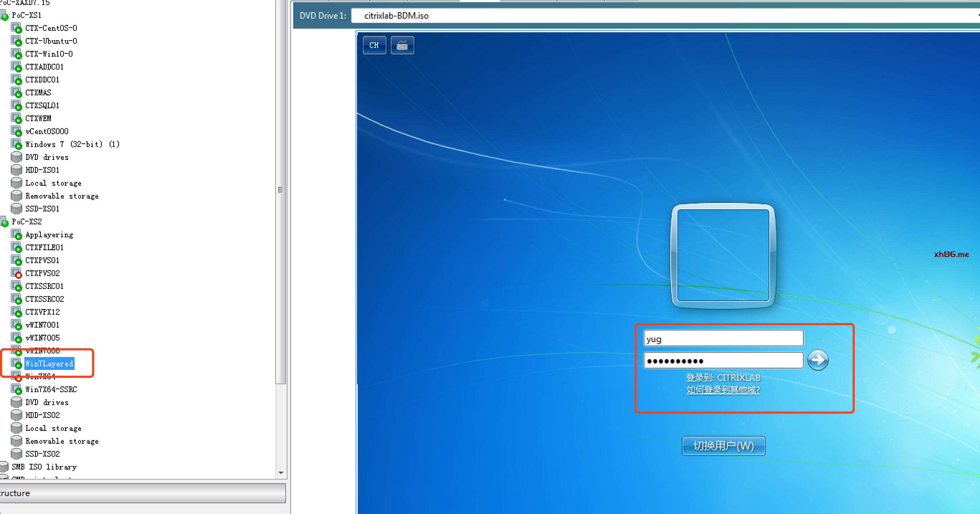The width and height of the screenshot is (980, 514).
Task: Select Win7Layered VM in tree
Action: pos(49,363)
